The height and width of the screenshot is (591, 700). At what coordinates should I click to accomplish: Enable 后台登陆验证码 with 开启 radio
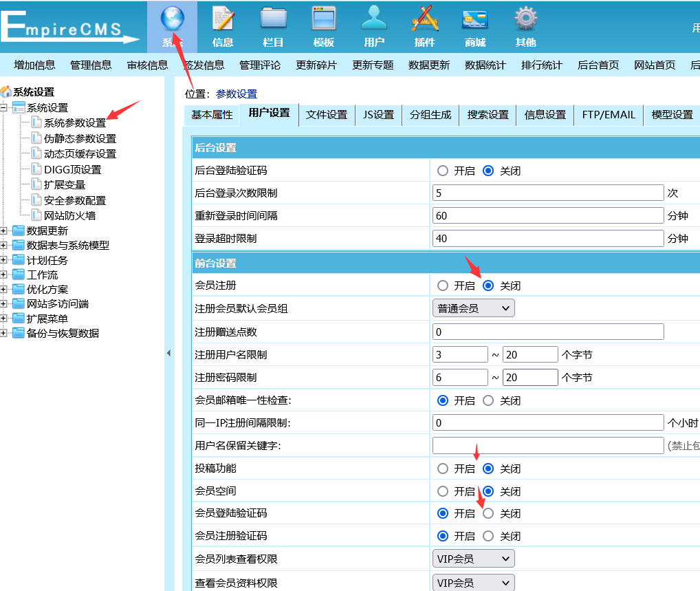pos(443,171)
